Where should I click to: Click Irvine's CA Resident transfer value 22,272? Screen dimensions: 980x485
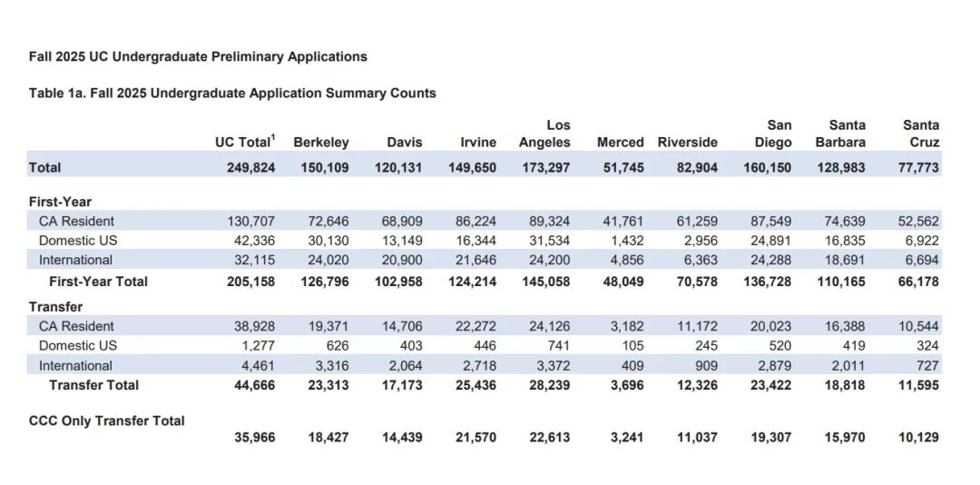[x=476, y=326]
